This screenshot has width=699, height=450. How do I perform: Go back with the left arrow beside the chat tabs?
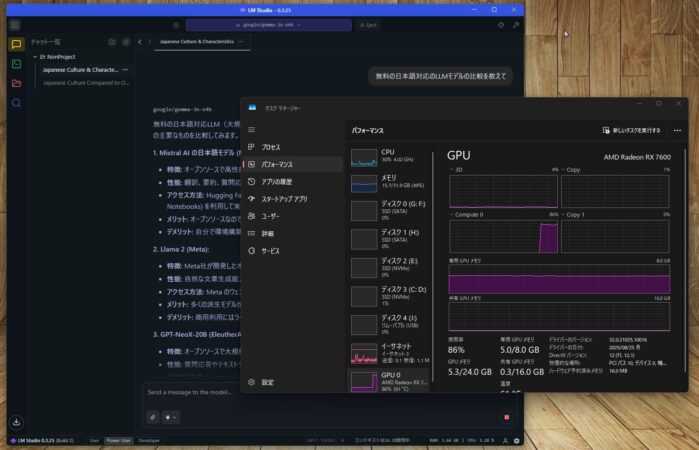pyautogui.click(x=140, y=42)
